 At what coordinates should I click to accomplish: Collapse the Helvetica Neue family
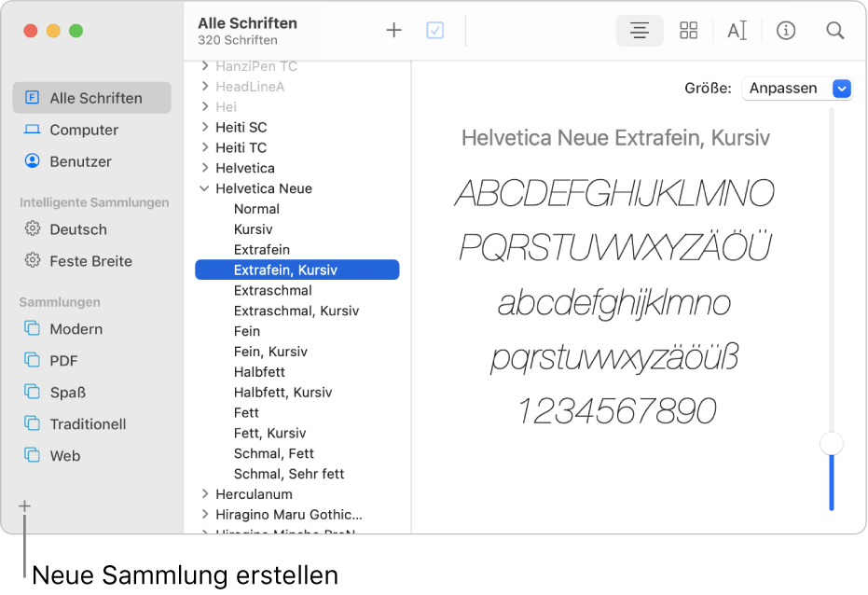point(205,188)
